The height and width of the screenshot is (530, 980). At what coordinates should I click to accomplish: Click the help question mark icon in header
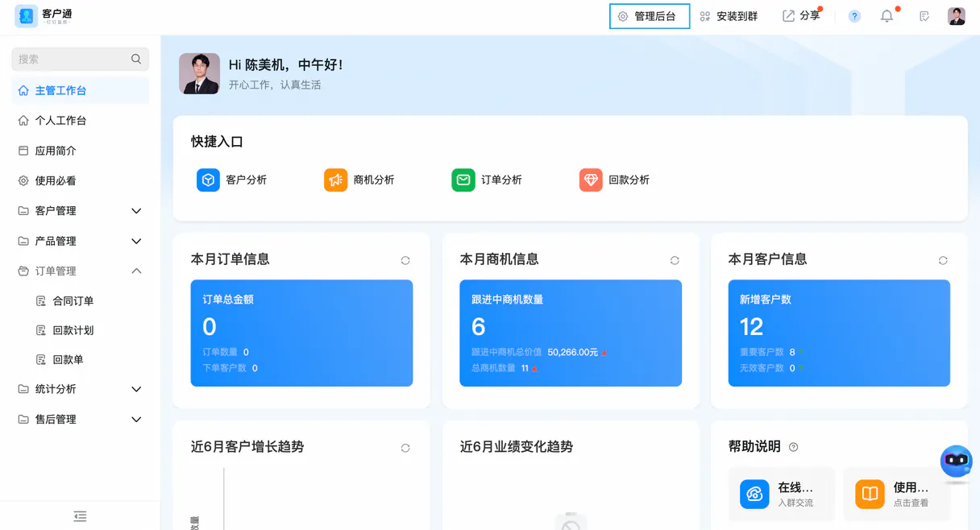tap(854, 16)
